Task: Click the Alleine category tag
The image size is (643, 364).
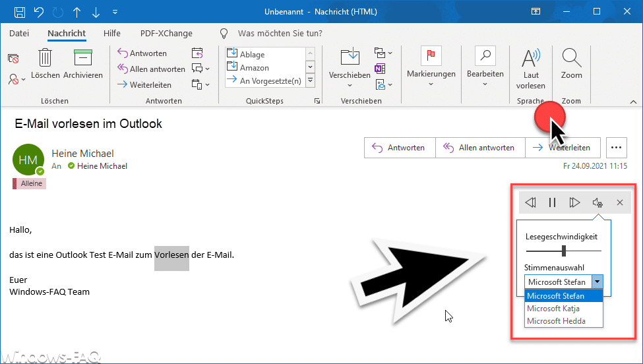Action: [x=29, y=183]
